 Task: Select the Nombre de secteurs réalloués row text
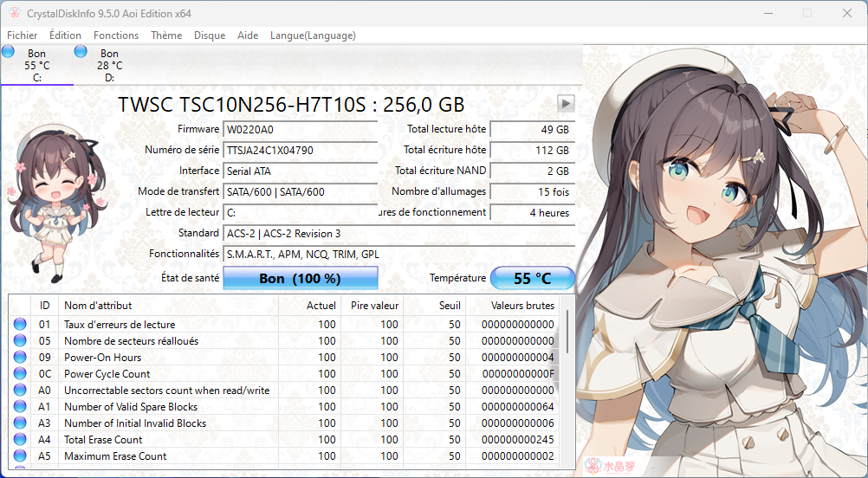pyautogui.click(x=131, y=341)
